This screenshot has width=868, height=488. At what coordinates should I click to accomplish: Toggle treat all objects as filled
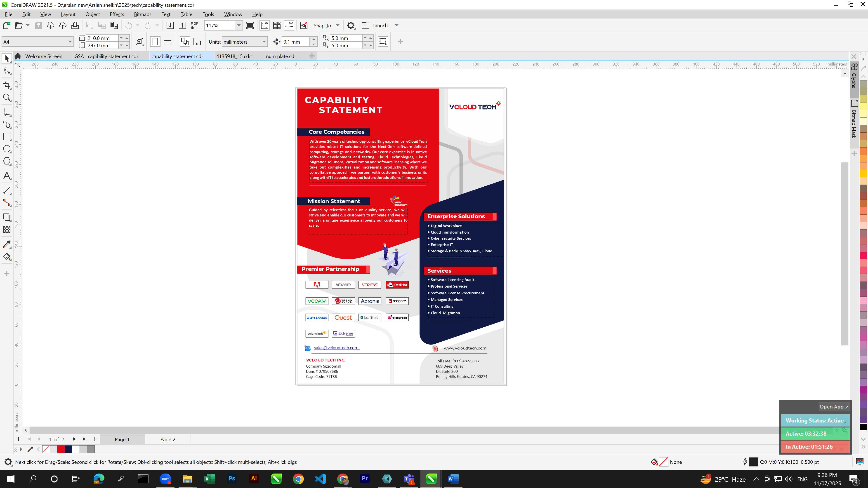[x=383, y=41]
